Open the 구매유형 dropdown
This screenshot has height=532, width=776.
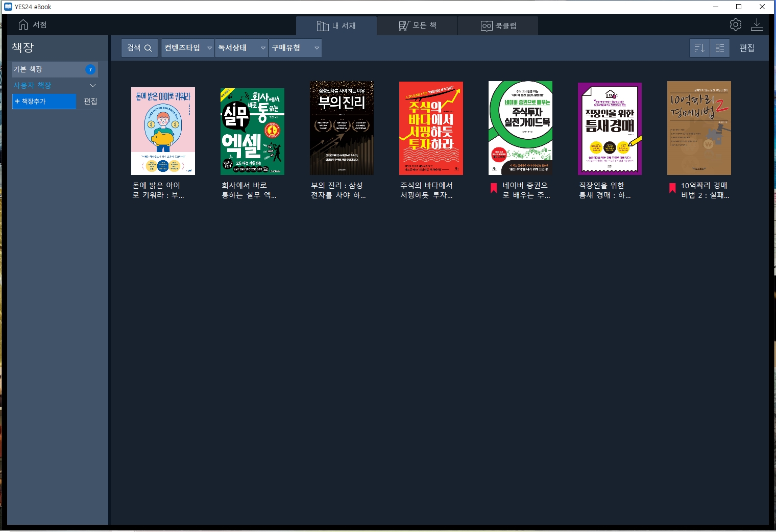coord(295,48)
